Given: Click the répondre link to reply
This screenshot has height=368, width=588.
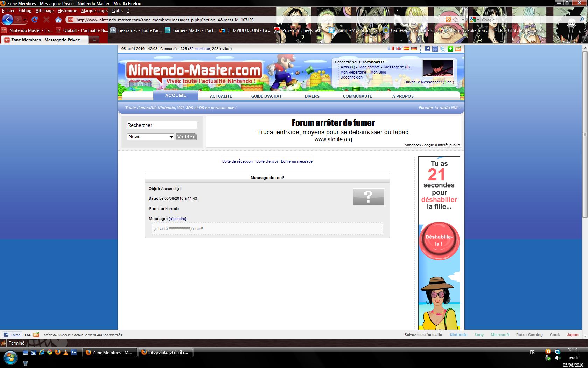Looking at the screenshot, I should click(x=177, y=219).
